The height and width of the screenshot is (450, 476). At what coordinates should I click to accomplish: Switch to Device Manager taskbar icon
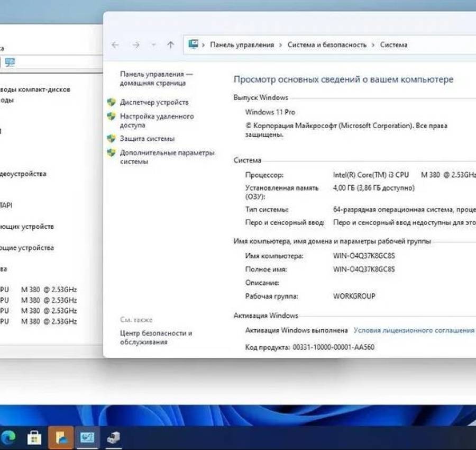click(x=114, y=437)
